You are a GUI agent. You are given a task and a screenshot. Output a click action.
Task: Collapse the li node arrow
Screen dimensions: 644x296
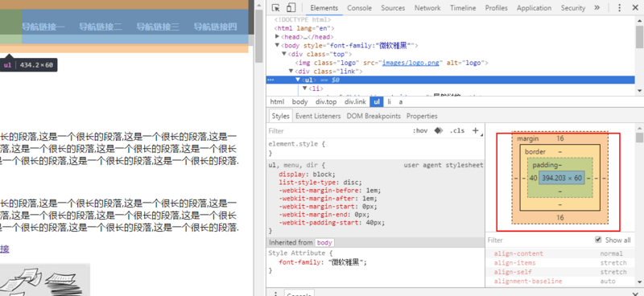(305, 88)
